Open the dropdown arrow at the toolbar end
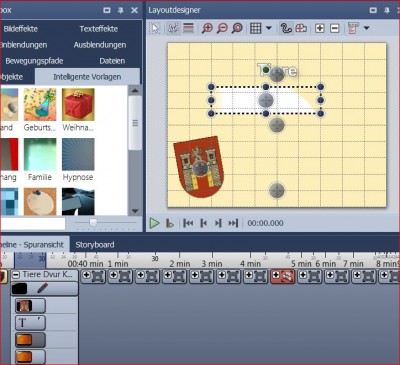400x365 pixels. click(367, 28)
